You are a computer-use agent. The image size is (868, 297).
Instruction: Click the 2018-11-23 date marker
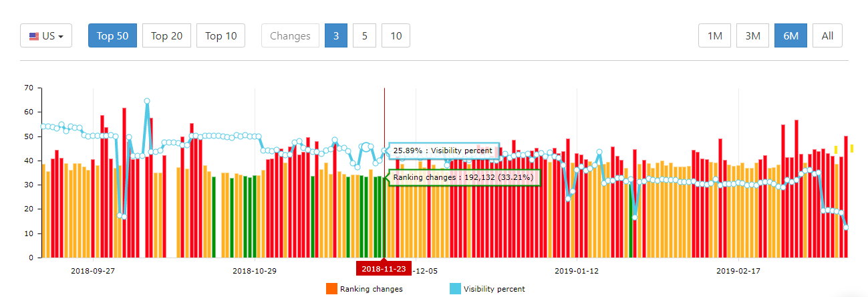[384, 268]
